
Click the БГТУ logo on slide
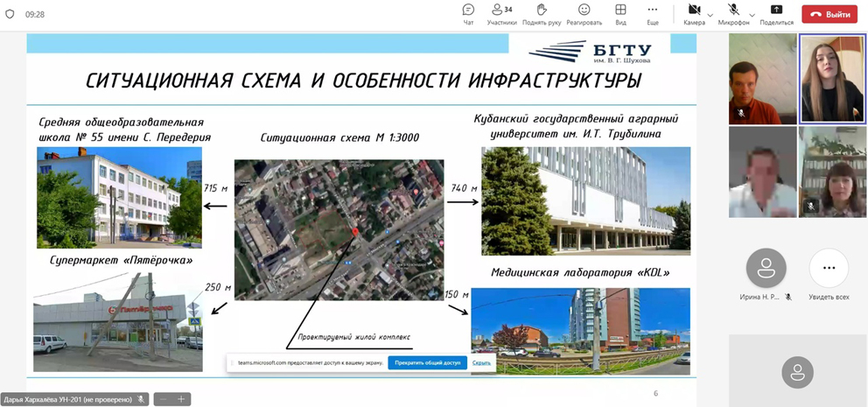tap(590, 52)
